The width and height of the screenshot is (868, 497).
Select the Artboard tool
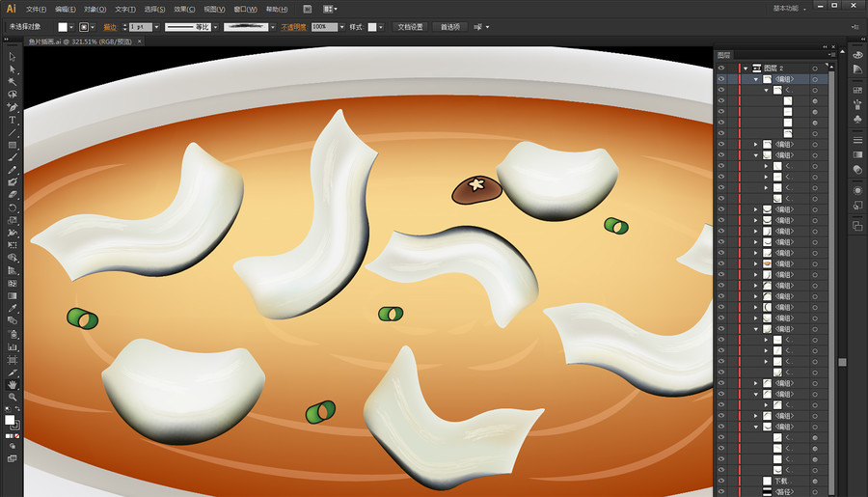point(13,360)
